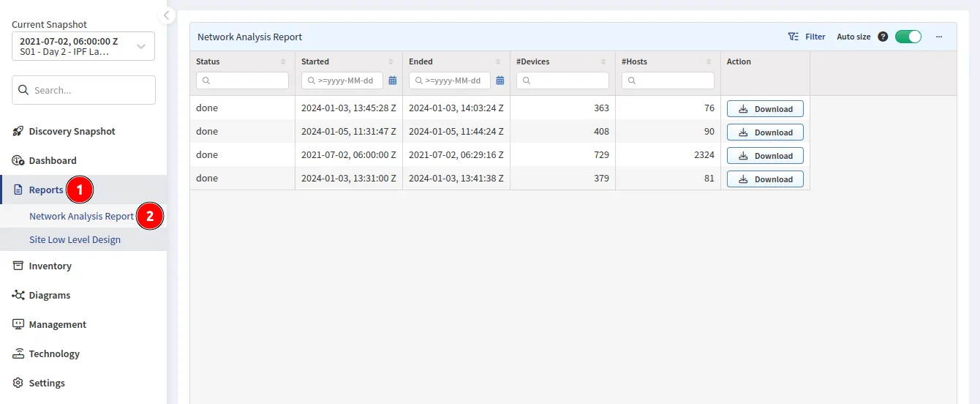Click the Management monitor icon

pyautogui.click(x=18, y=325)
